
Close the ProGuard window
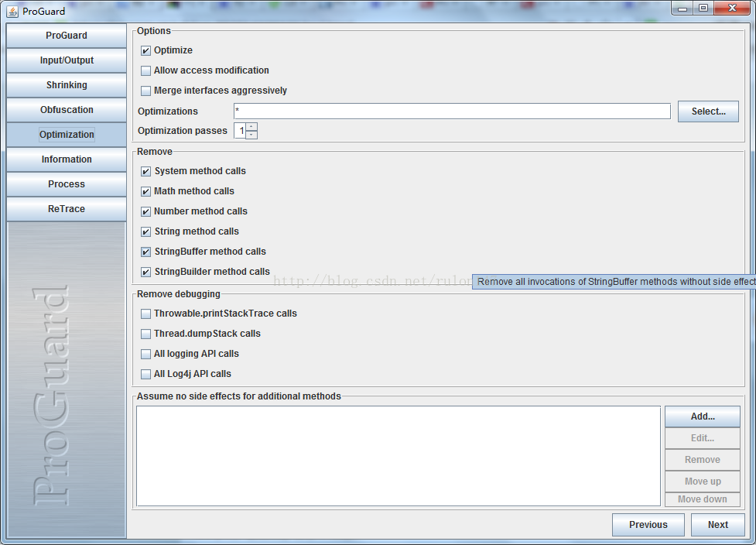[x=732, y=9]
